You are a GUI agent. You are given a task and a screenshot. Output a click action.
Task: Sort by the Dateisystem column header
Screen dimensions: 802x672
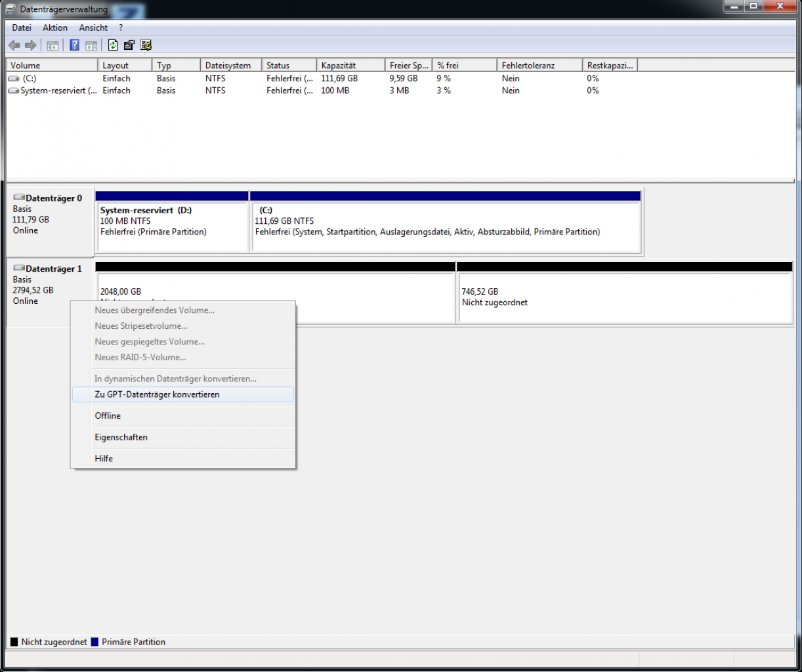tap(231, 65)
